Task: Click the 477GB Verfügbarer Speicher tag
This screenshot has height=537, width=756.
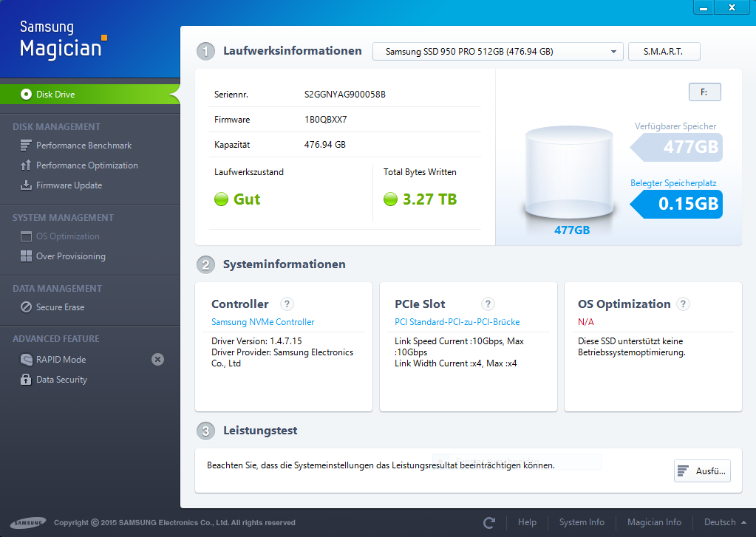Action: [676, 147]
